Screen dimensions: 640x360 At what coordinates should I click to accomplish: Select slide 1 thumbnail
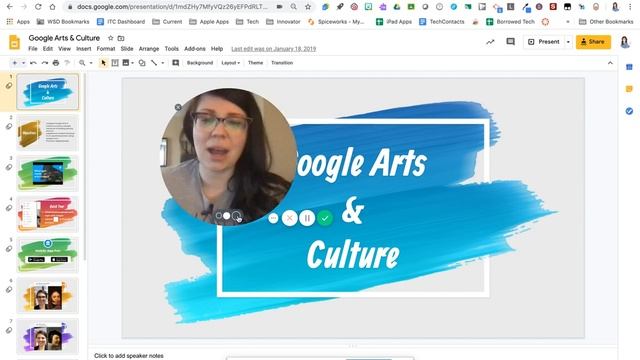pyautogui.click(x=48, y=91)
